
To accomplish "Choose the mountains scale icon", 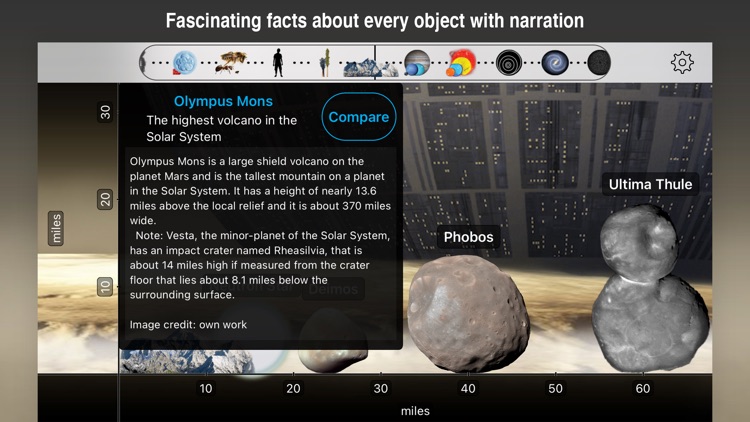I will pos(371,67).
